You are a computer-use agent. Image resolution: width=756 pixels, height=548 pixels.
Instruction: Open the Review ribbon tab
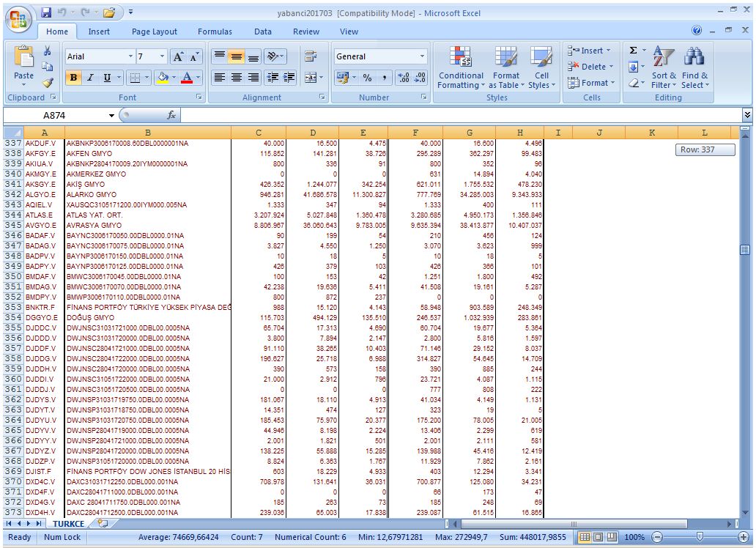point(306,32)
